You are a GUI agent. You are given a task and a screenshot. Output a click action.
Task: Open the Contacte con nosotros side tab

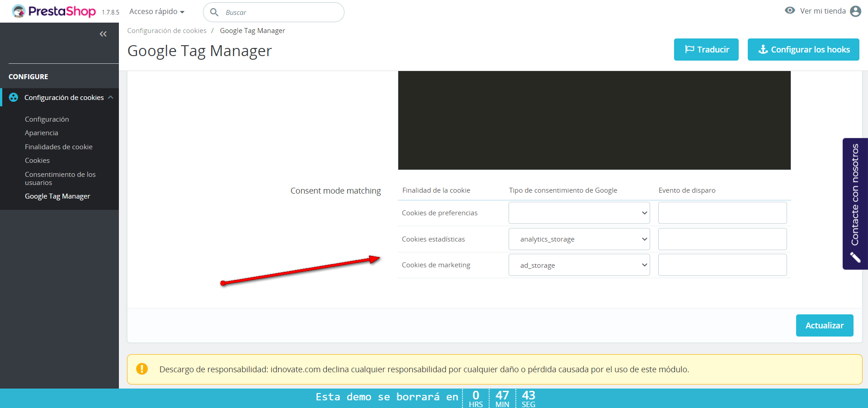point(855,204)
